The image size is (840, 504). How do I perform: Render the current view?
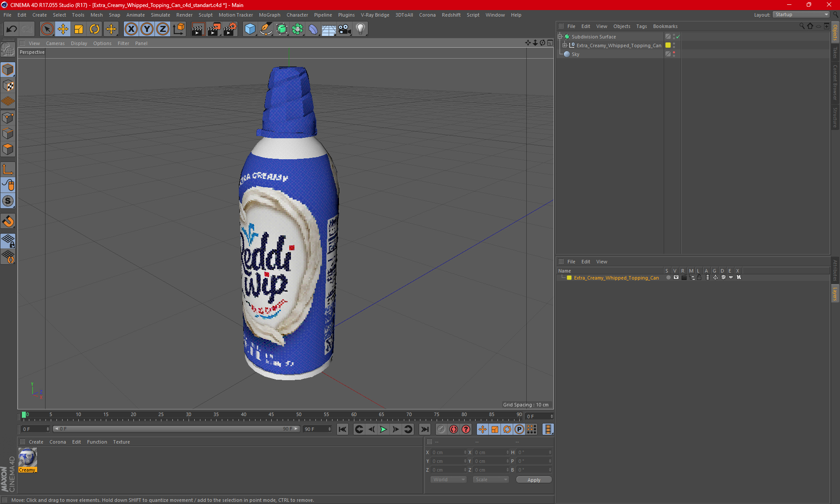[x=198, y=29]
